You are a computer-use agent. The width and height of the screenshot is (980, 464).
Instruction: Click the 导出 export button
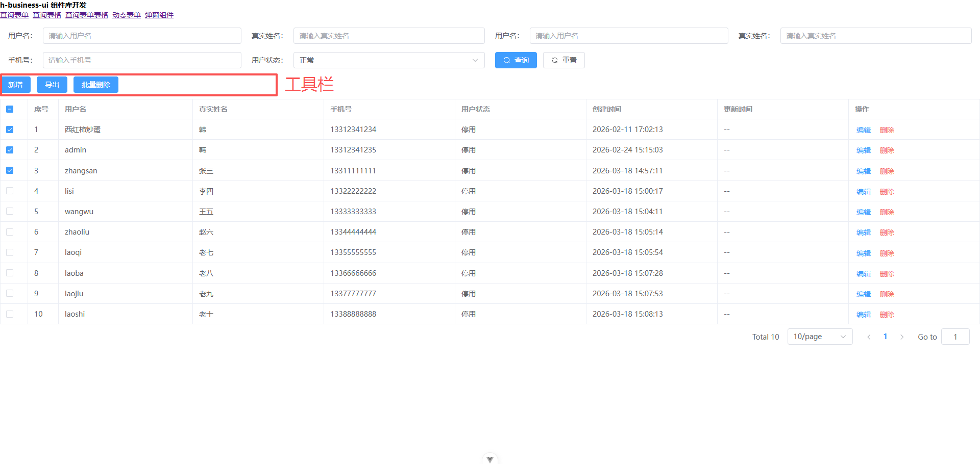52,85
